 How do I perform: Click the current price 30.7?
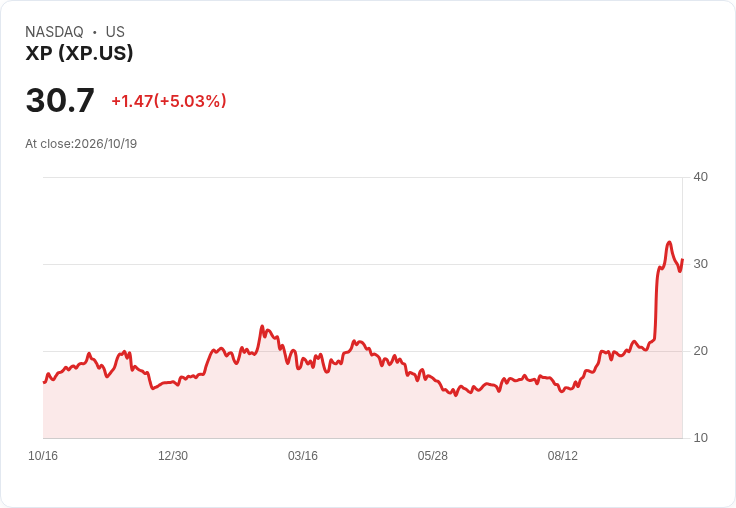coord(60,100)
